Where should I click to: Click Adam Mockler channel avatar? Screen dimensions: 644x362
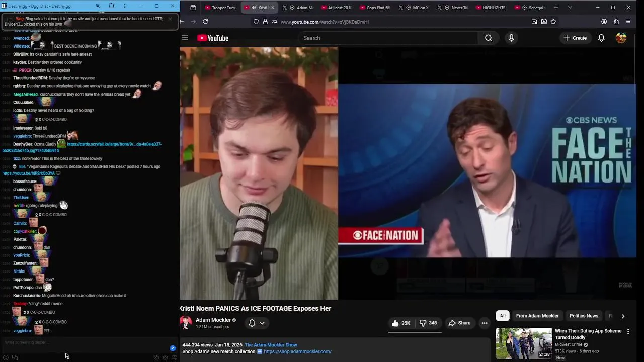tap(186, 323)
